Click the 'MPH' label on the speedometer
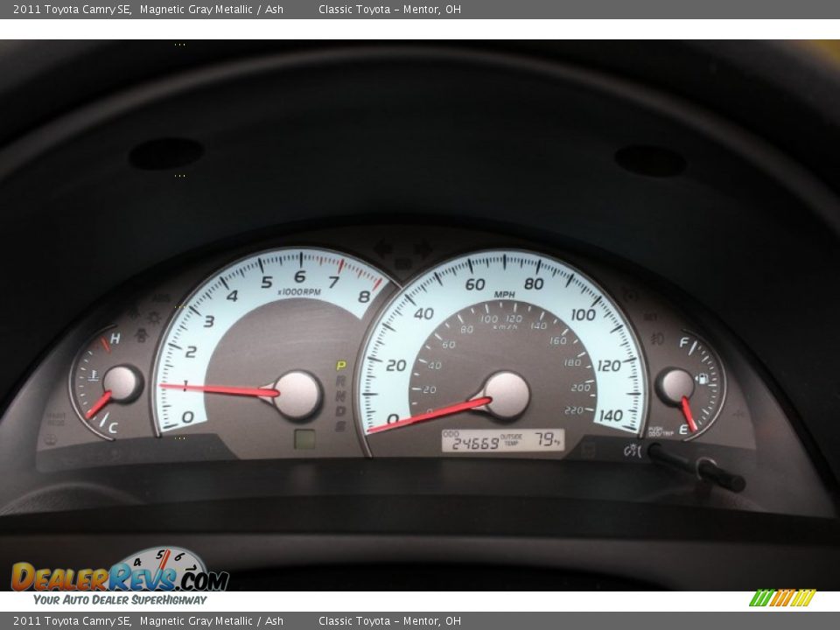This screenshot has height=630, width=840. [x=504, y=295]
